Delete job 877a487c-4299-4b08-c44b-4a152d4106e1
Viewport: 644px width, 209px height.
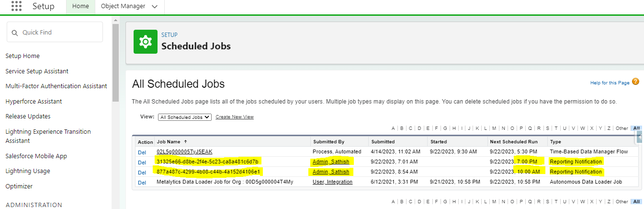[x=142, y=172]
